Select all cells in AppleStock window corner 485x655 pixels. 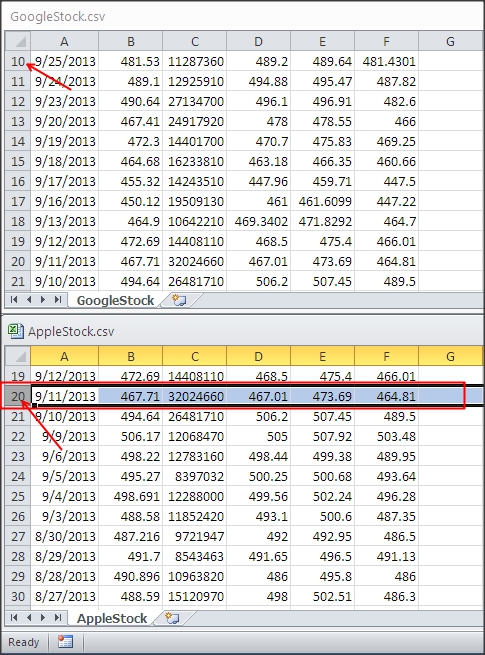click(18, 356)
